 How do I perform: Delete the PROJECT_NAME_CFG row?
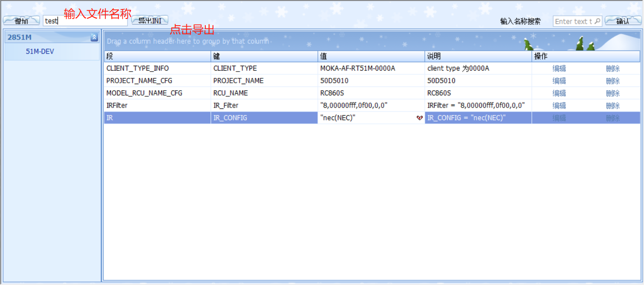(x=612, y=81)
